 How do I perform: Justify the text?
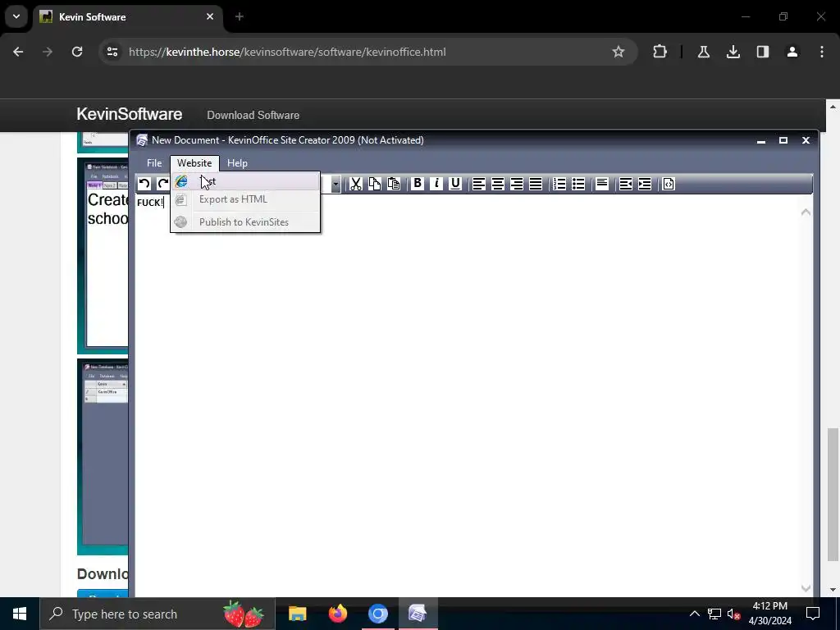click(536, 184)
